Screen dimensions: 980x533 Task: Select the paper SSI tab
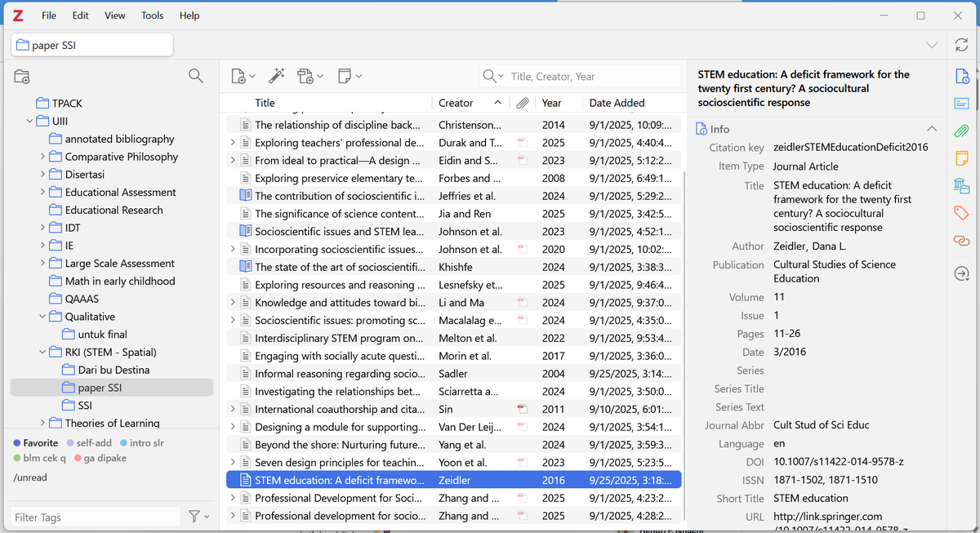(92, 46)
